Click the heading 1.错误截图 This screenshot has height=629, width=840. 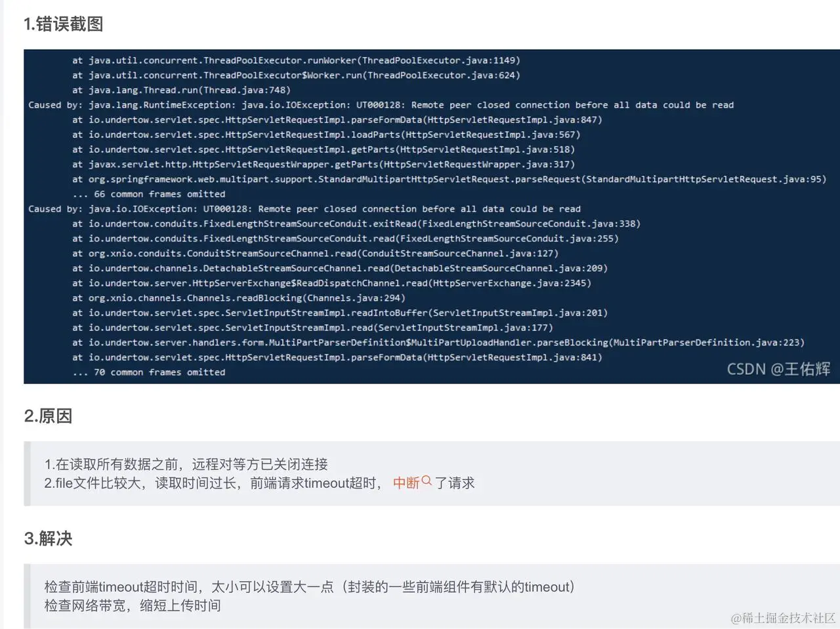pos(64,24)
